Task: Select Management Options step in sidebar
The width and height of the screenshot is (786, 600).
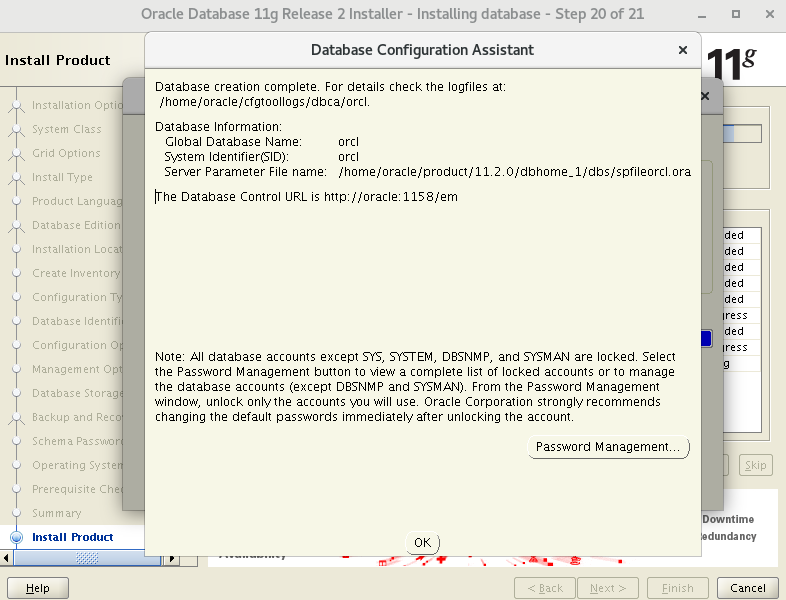Action: point(77,369)
